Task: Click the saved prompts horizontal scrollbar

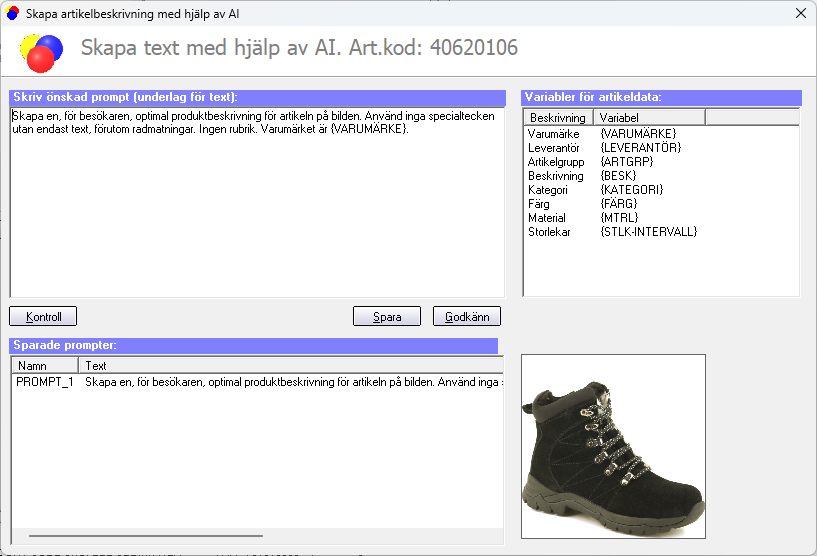Action: tap(146, 537)
